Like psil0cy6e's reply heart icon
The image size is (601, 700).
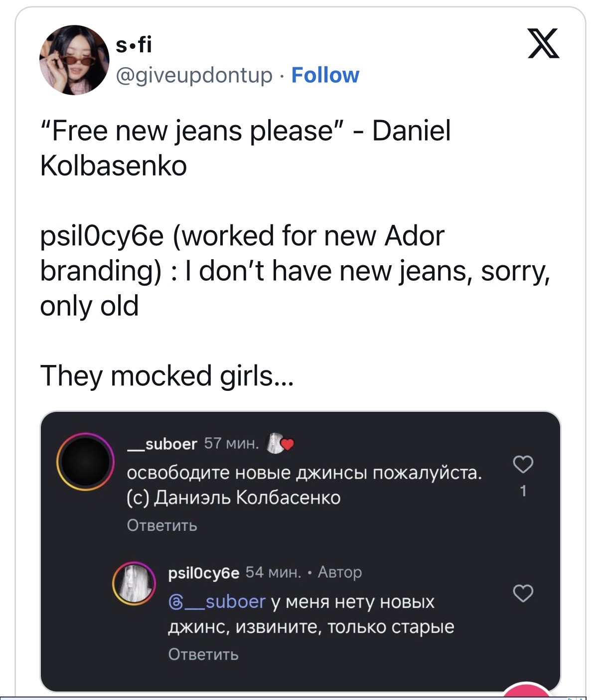pos(523,593)
